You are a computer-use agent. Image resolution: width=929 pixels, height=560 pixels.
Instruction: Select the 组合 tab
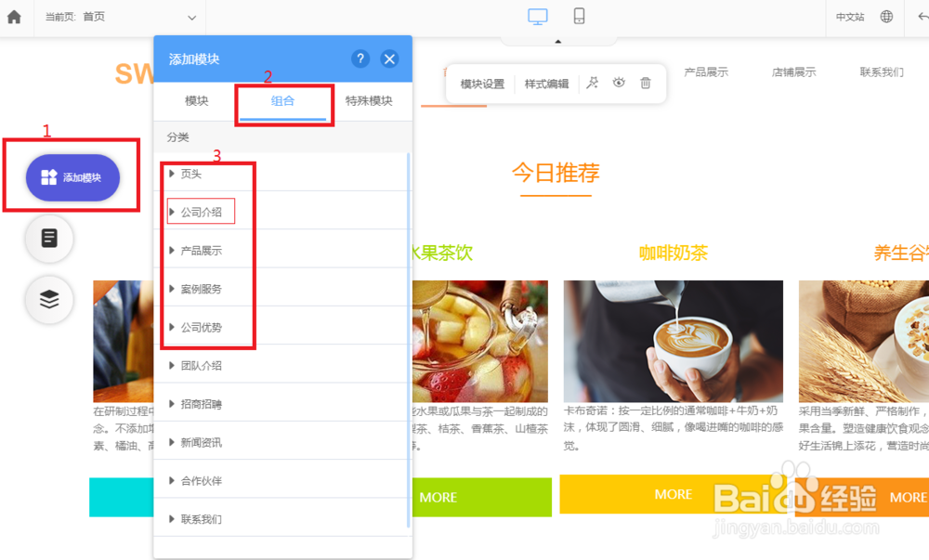pyautogui.click(x=282, y=100)
